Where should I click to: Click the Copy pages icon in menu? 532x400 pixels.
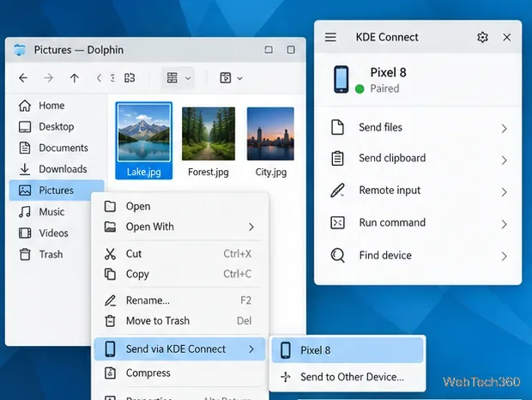point(110,274)
